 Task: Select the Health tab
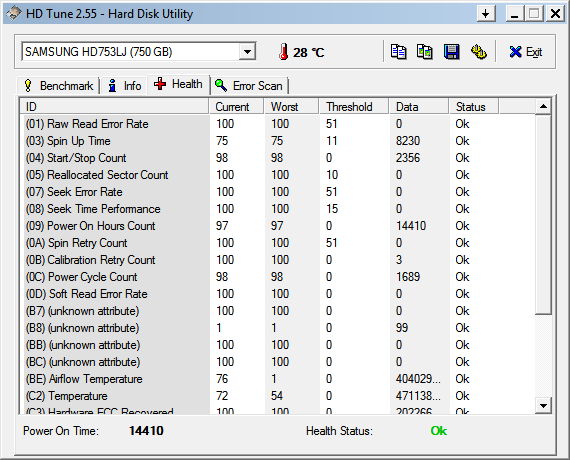coord(178,84)
